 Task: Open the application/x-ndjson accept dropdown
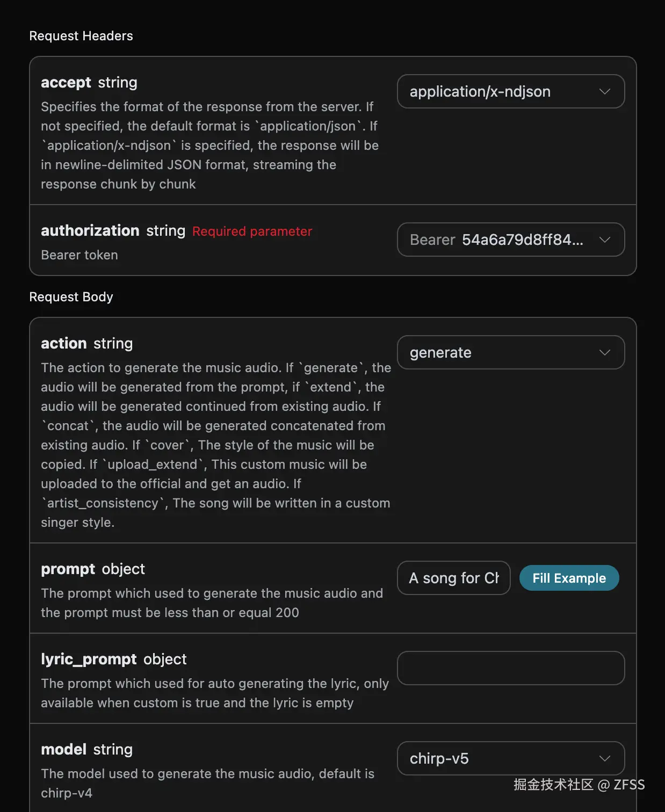coord(500,92)
